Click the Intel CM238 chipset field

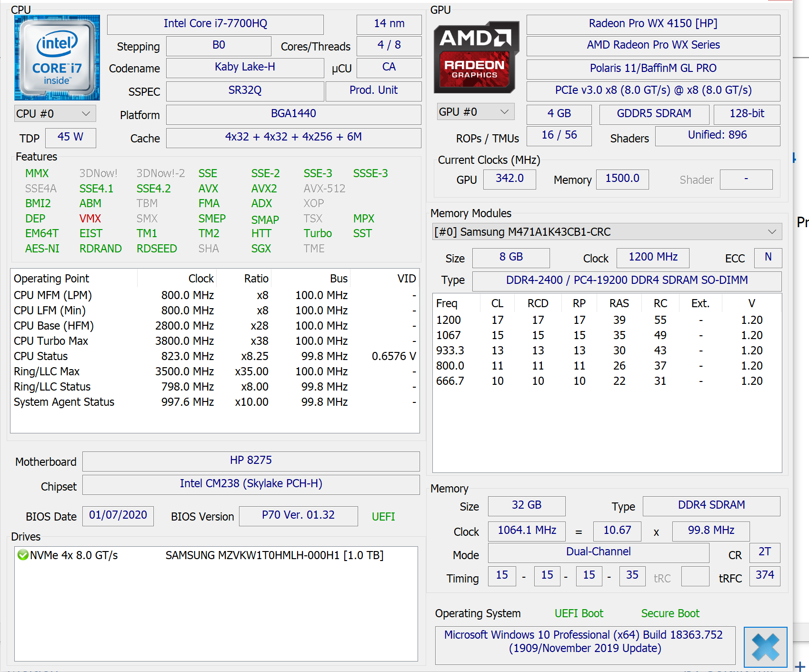pyautogui.click(x=251, y=484)
